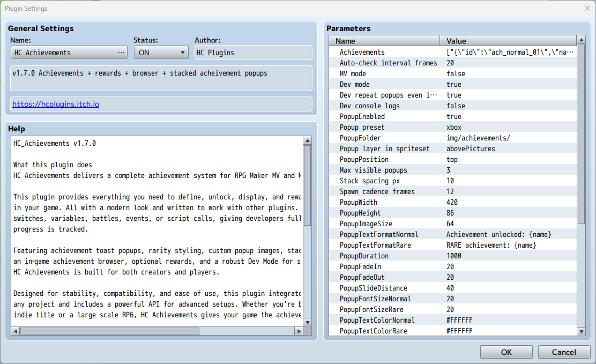Select the Auto-check interval frames parameter

pos(453,63)
